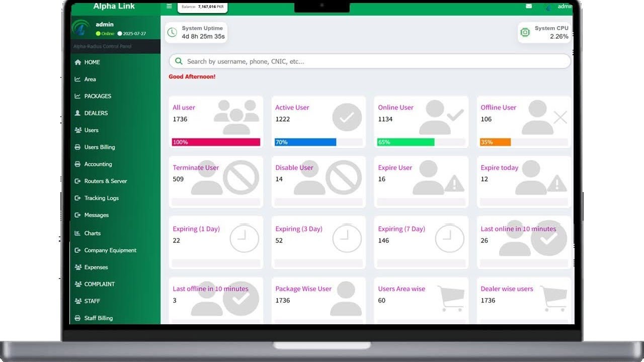Viewport: 644px width, 362px height.
Task: Click the Alpha Link brand title
Action: tap(114, 7)
